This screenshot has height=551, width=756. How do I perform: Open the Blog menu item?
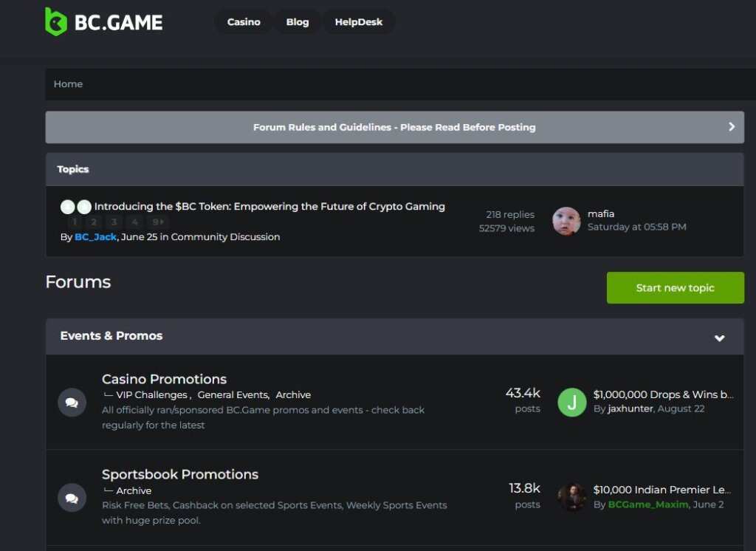[298, 22]
